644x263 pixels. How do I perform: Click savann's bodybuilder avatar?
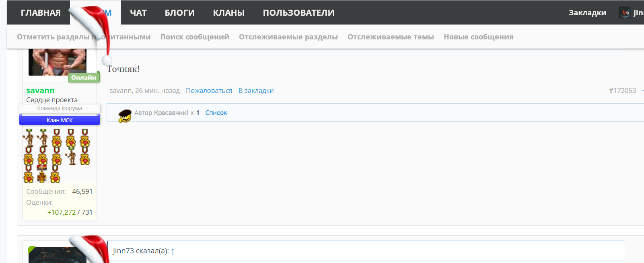[57, 62]
